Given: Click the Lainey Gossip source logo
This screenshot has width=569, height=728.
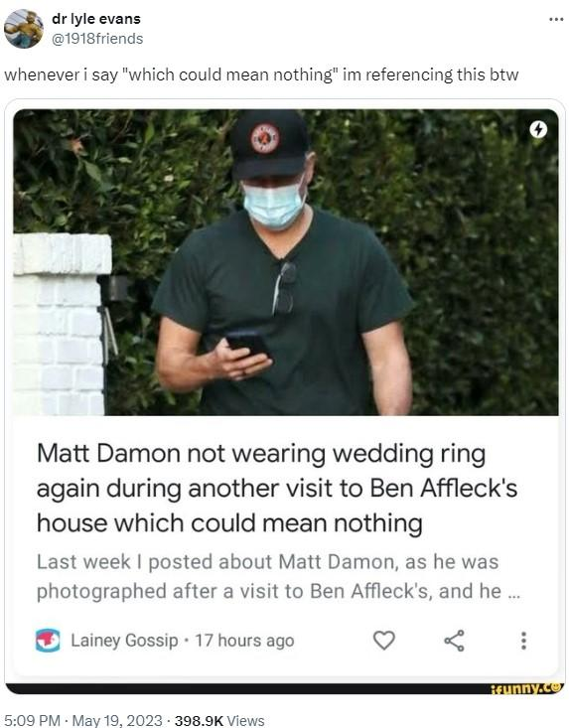Looking at the screenshot, I should tap(48, 641).
